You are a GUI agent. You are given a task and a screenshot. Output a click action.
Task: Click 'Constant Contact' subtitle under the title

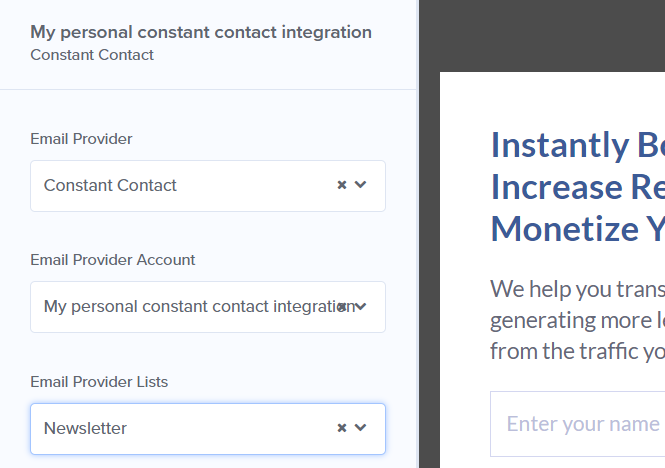92,55
